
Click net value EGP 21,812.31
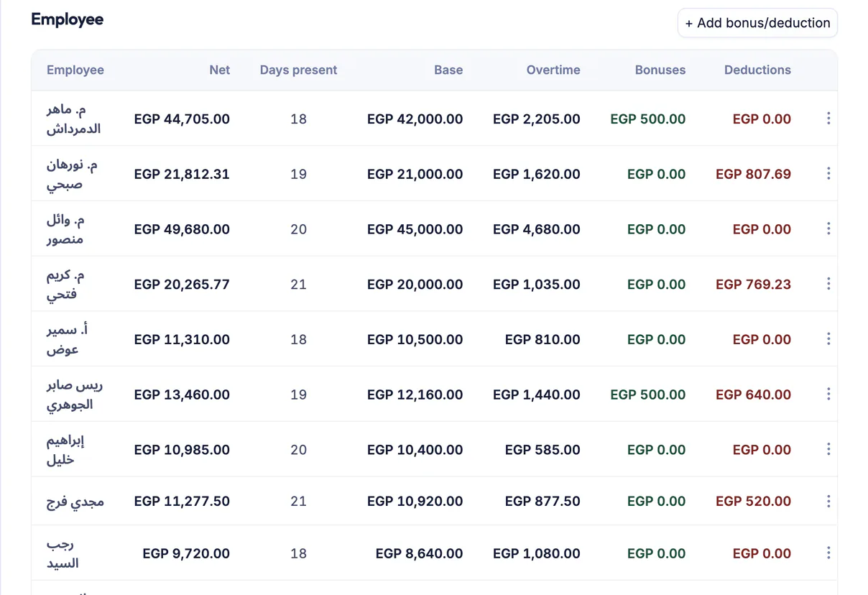tap(182, 174)
